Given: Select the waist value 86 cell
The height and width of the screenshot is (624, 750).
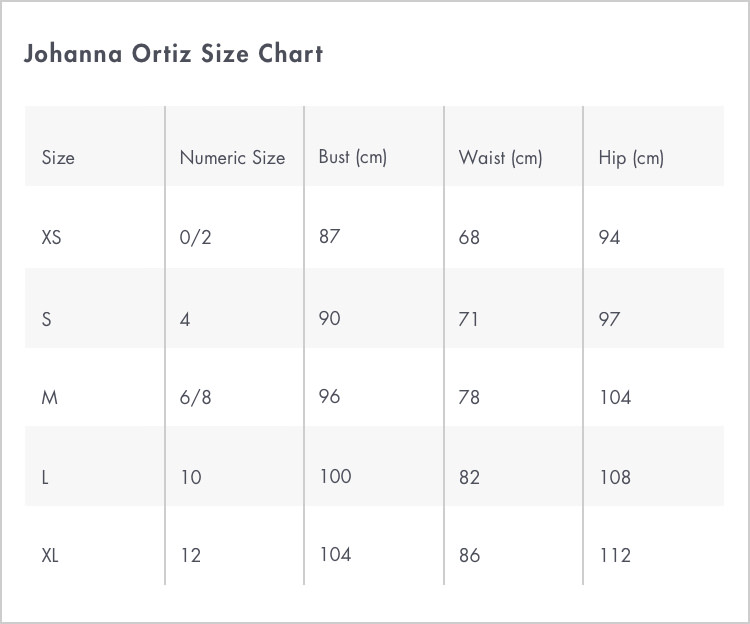Looking at the screenshot, I should [469, 555].
